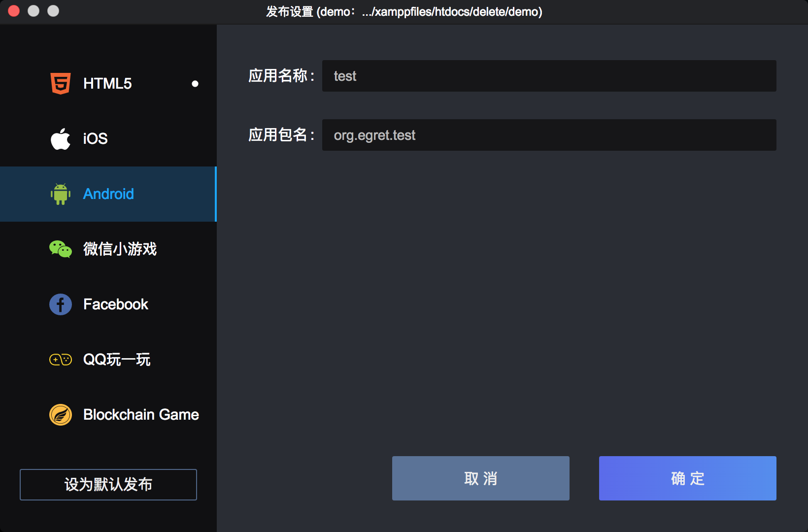This screenshot has height=532, width=808.
Task: Switch to the Facebook publish tab
Action: click(116, 304)
